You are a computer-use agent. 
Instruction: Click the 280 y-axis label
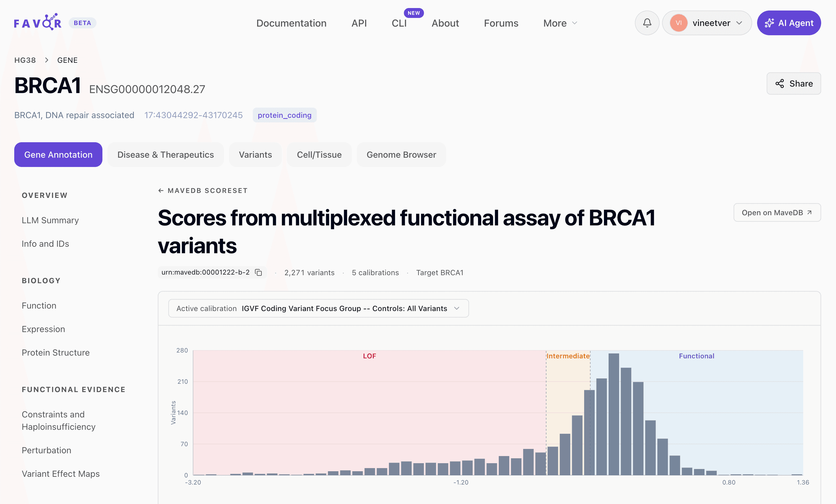pyautogui.click(x=182, y=350)
